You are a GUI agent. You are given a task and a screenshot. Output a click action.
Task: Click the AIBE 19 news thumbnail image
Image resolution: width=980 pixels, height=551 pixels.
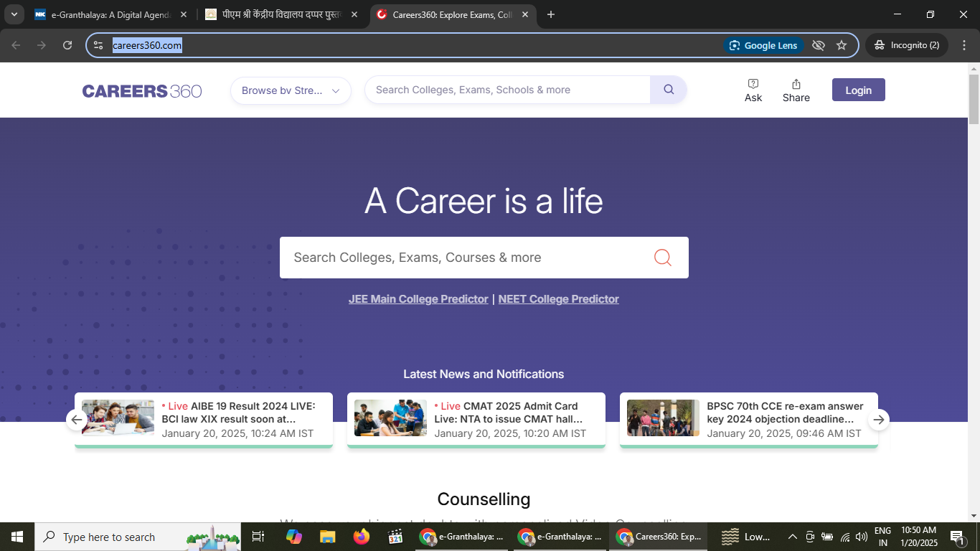[x=118, y=418]
